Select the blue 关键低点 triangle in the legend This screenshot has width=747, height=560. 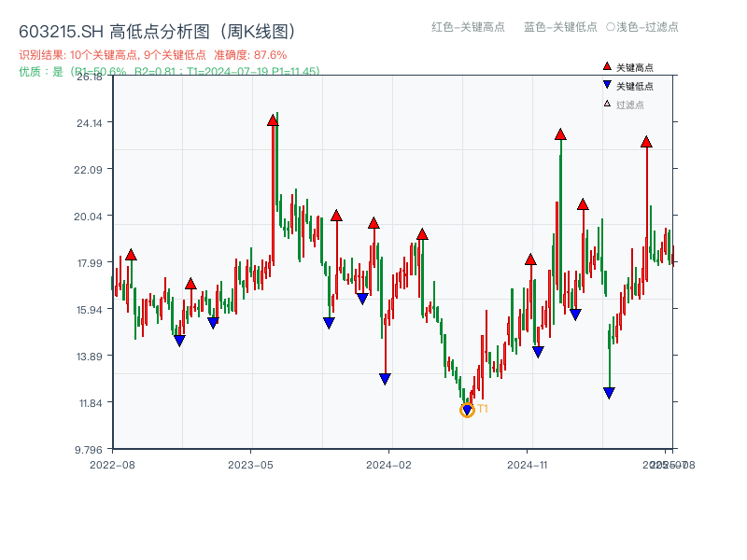click(x=606, y=82)
